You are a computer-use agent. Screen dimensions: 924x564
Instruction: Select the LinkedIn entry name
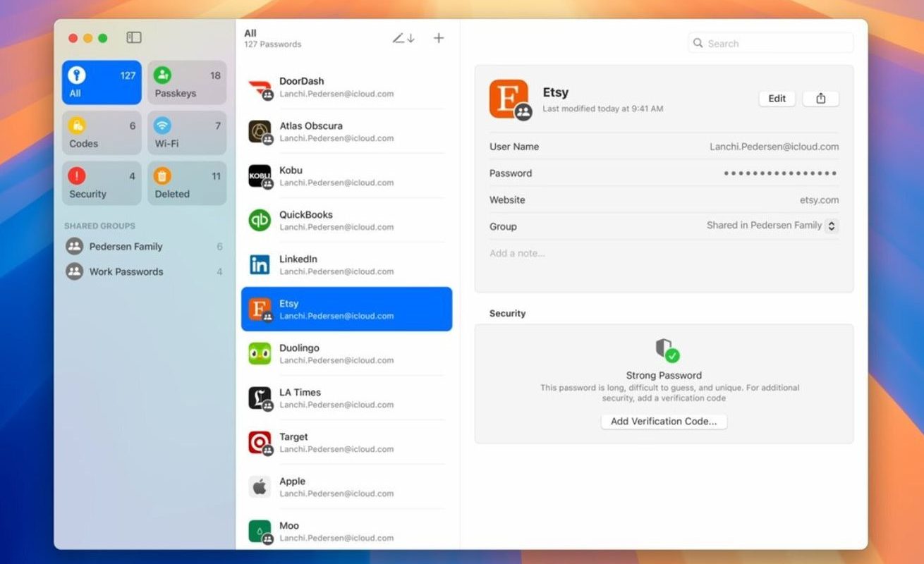point(298,259)
